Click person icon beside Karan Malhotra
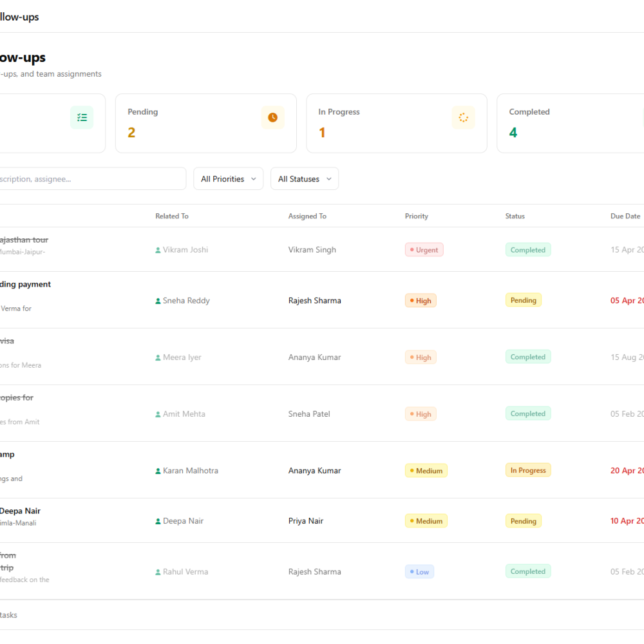The image size is (644, 644). coord(158,471)
